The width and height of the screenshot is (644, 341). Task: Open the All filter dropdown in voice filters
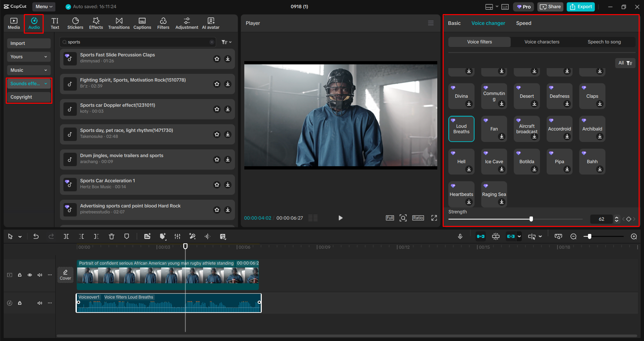[625, 63]
